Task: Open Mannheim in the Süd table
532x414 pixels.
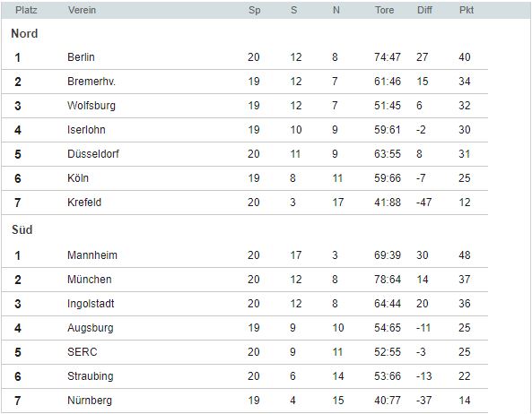Action: point(92,255)
